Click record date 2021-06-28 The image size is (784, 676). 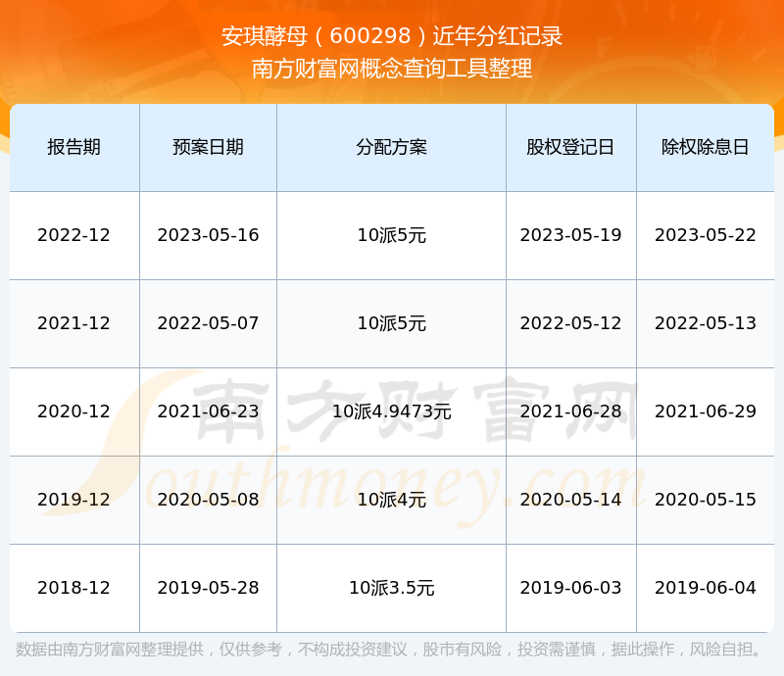pyautogui.click(x=570, y=411)
